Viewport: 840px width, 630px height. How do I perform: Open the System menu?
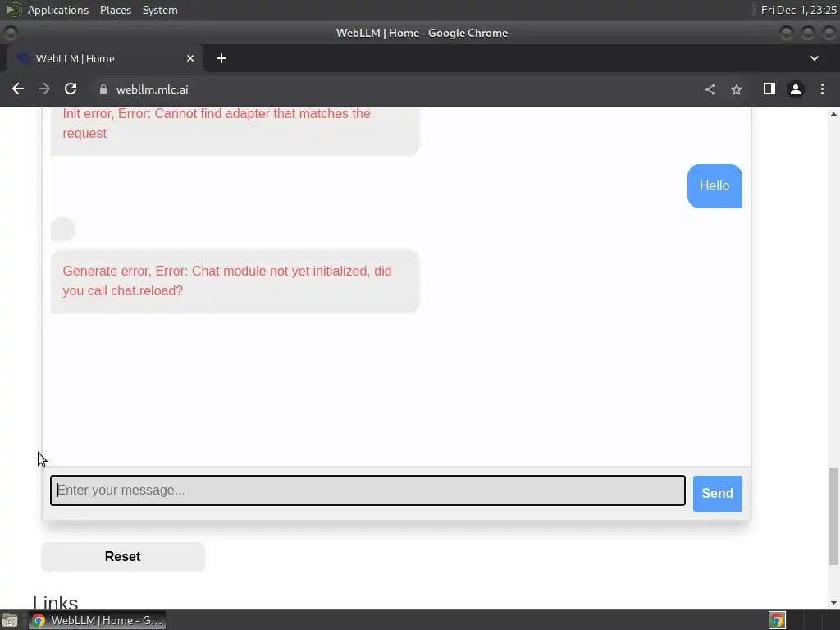160,10
